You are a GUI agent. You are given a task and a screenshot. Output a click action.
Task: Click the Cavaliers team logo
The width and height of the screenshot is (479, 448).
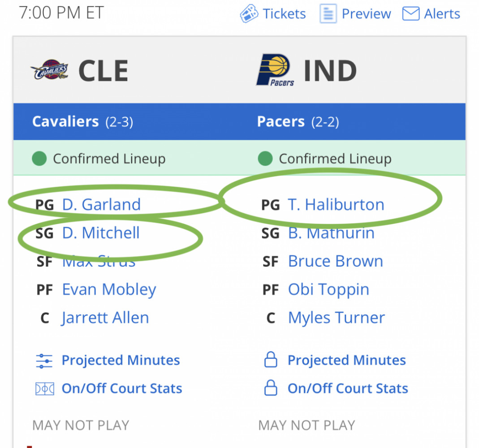(49, 70)
